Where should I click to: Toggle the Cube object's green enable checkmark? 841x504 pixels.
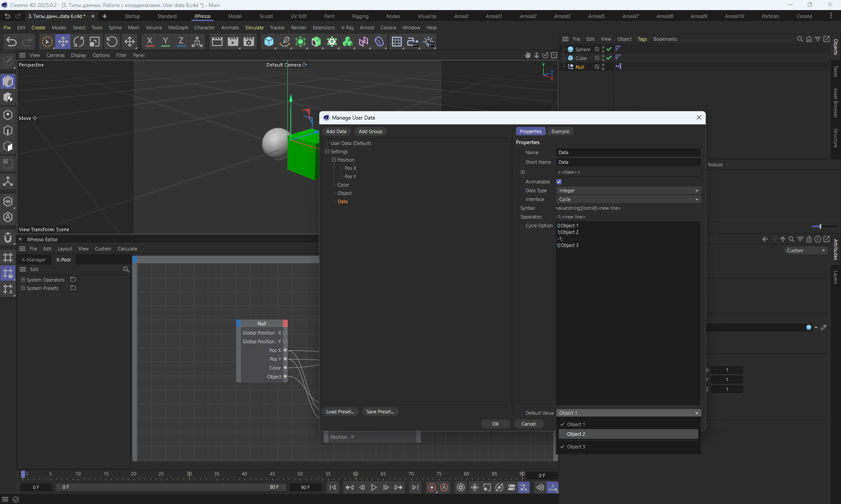[609, 58]
